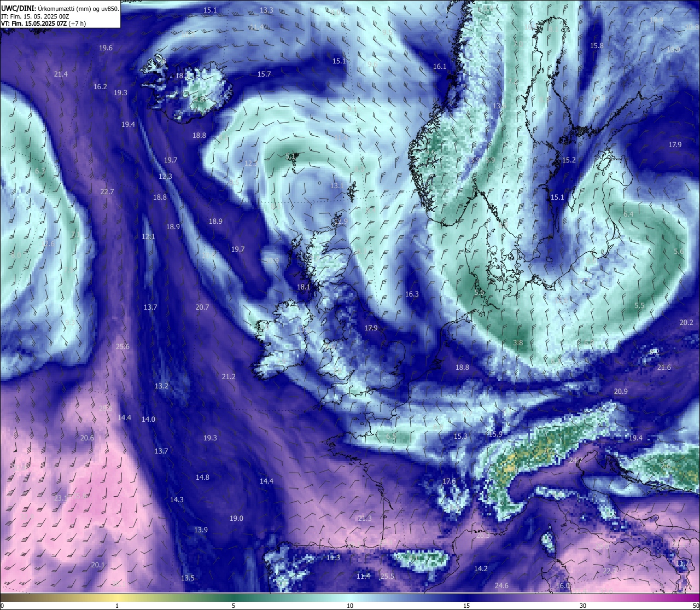Click the 50 tick on the color scale
Image resolution: width=700 pixels, height=610 pixels.
(x=696, y=606)
